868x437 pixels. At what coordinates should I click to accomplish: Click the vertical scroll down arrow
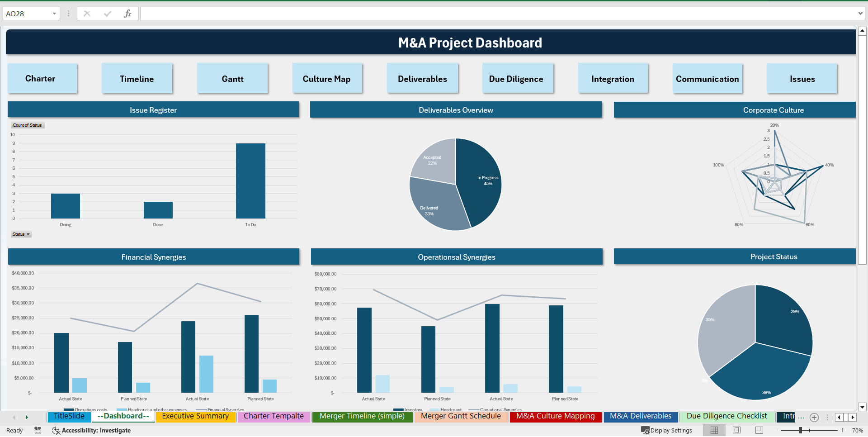(x=862, y=407)
